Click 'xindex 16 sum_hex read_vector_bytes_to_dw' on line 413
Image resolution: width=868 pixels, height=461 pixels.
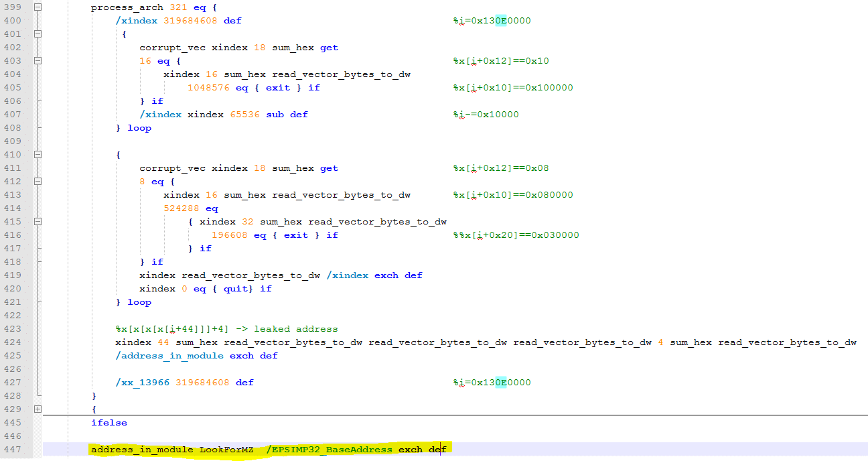point(287,195)
